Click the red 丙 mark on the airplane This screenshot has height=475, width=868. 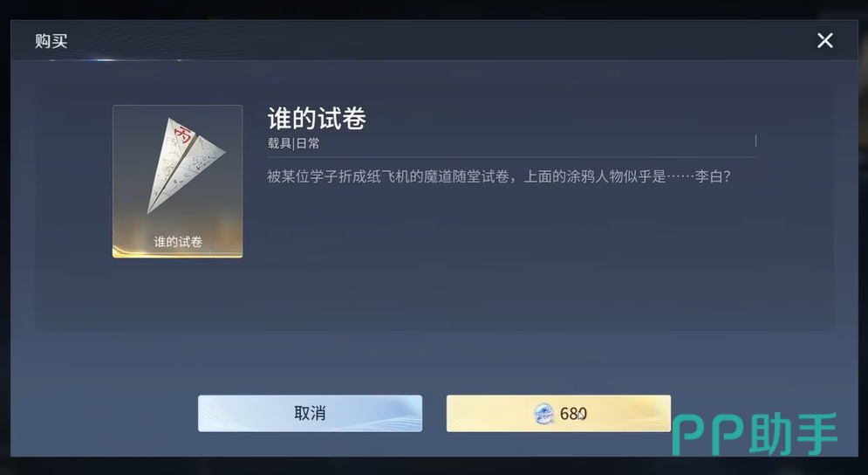click(181, 134)
